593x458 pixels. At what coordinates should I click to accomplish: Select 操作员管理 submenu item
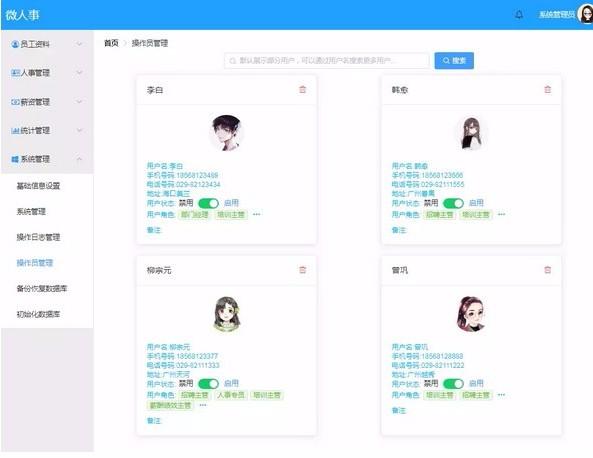tap(34, 262)
